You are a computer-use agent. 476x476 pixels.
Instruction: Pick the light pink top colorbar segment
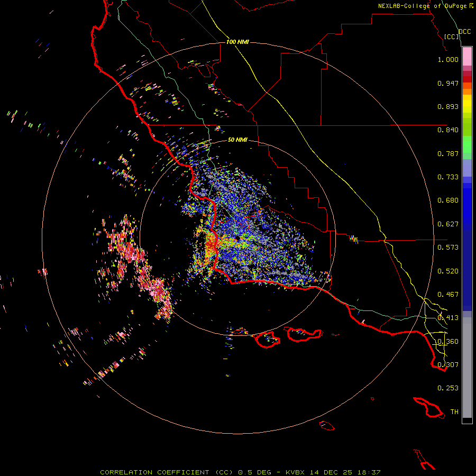click(467, 57)
